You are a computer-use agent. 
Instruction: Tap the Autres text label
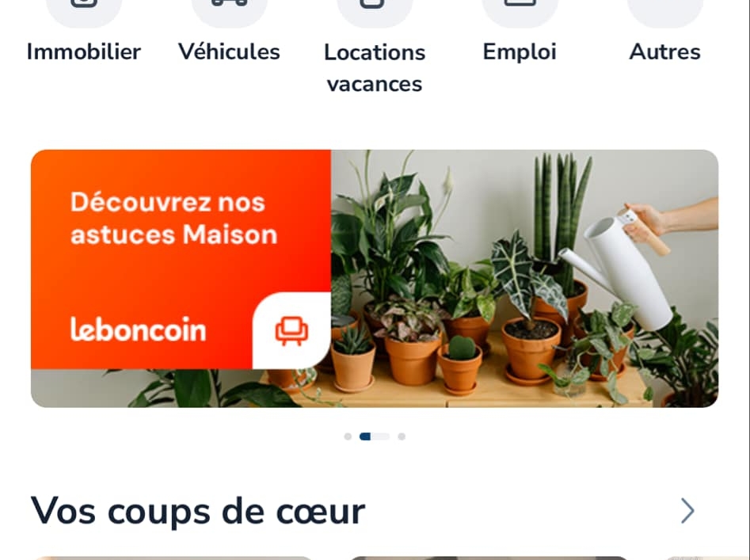664,51
